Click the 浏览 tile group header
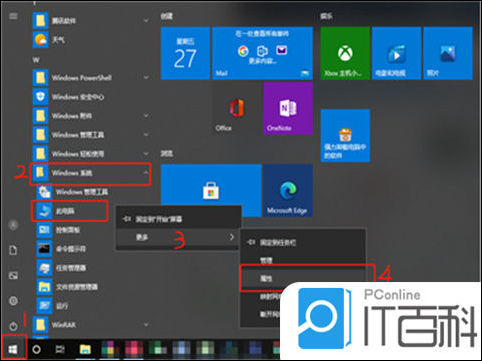482x361 pixels. click(x=167, y=153)
